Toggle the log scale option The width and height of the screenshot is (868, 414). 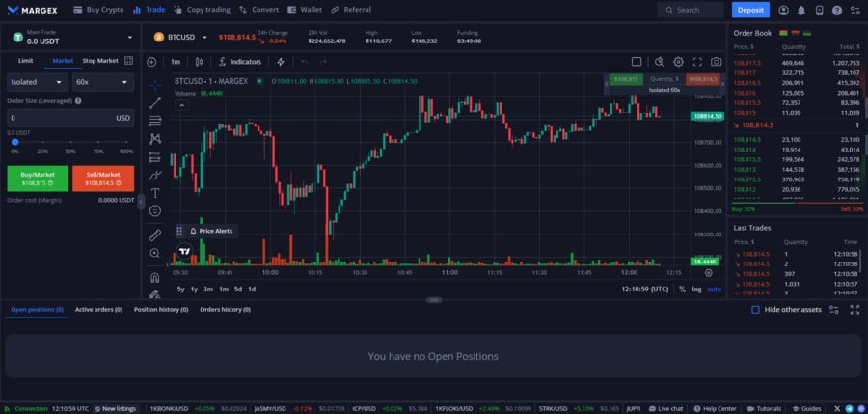click(x=696, y=290)
